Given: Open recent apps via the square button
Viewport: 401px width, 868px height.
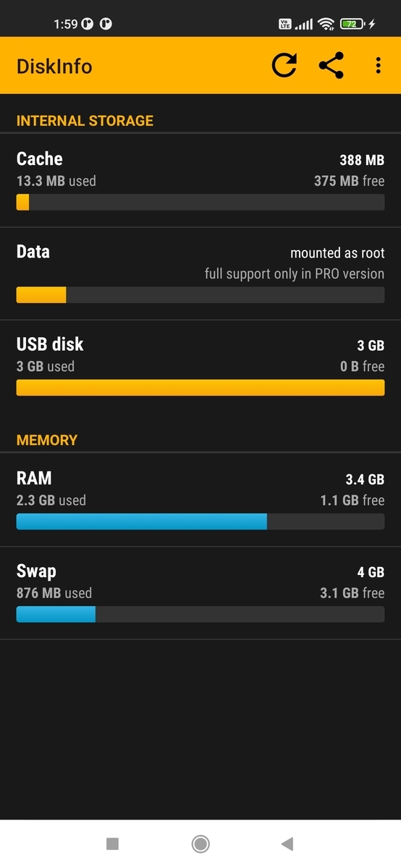Looking at the screenshot, I should pos(112,843).
